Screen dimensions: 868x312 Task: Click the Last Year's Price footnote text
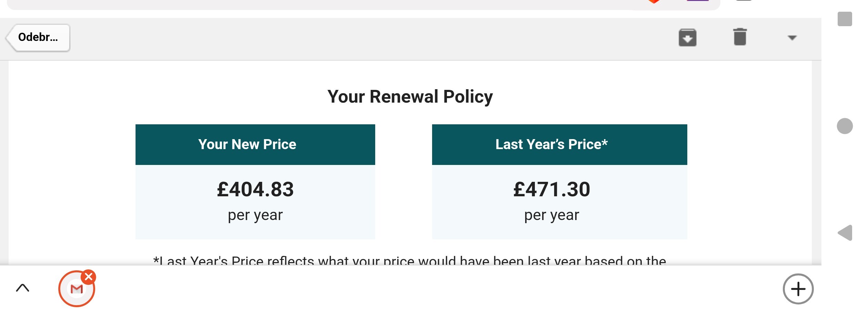coord(410,260)
